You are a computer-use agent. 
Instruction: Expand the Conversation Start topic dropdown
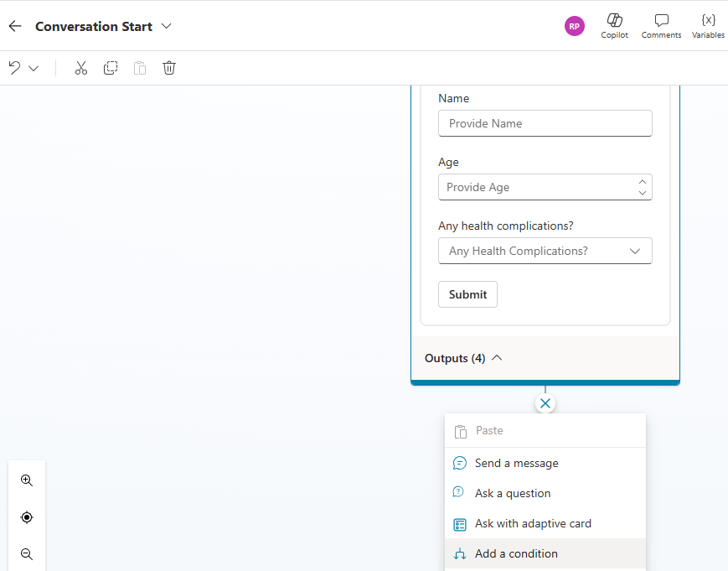(x=167, y=26)
